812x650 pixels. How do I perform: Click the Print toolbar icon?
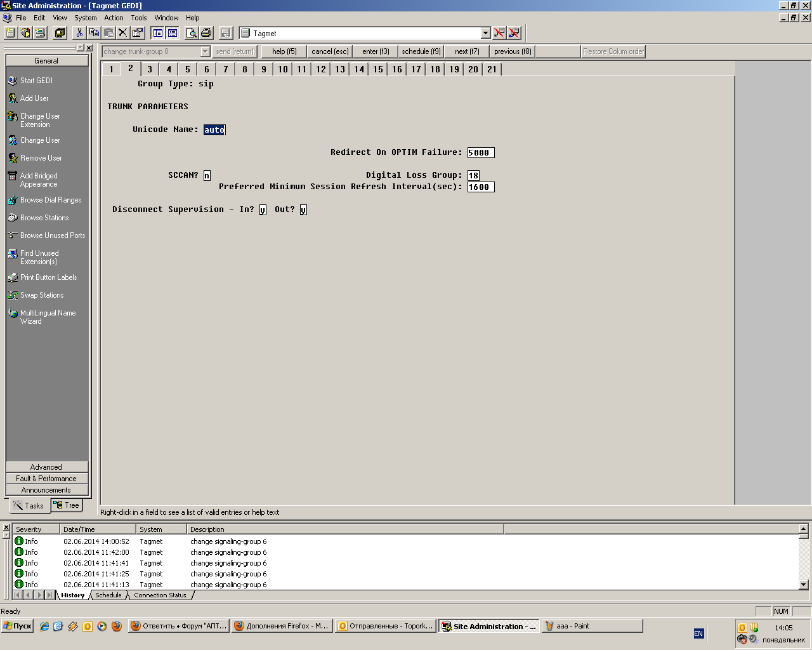tap(206, 33)
